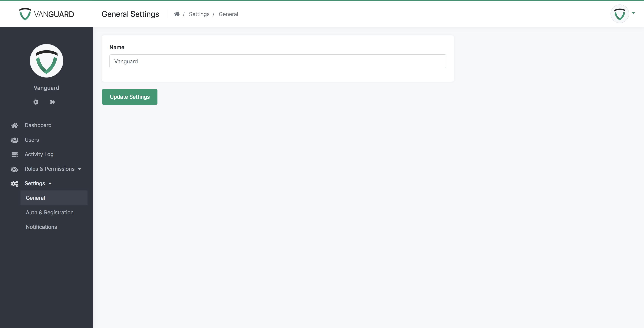Focus the Name input field
Screen dimensions: 644x328
[x=278, y=61]
